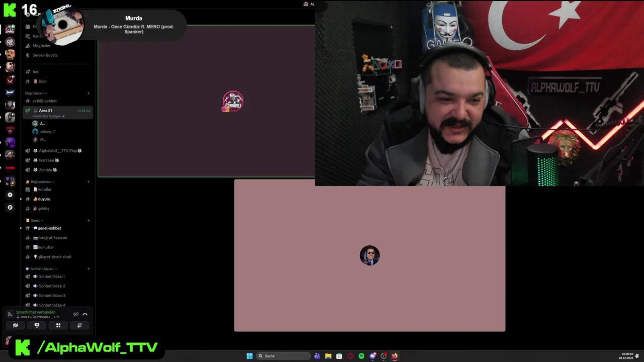Select the Area 51 voice channel

[x=58, y=113]
